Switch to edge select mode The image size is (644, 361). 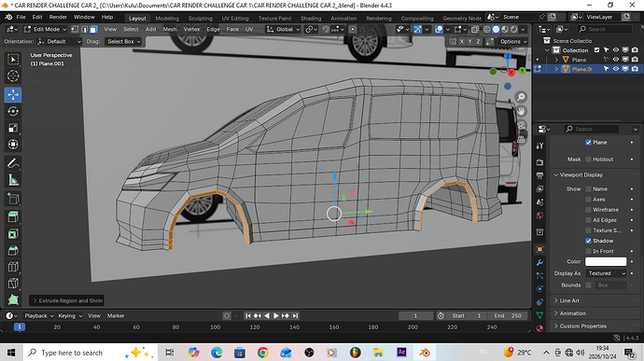point(84,29)
